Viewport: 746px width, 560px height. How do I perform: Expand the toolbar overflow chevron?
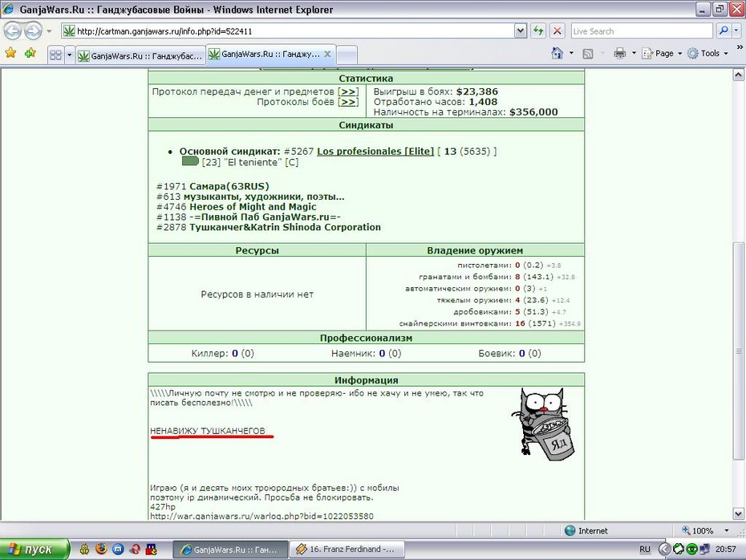(x=740, y=47)
